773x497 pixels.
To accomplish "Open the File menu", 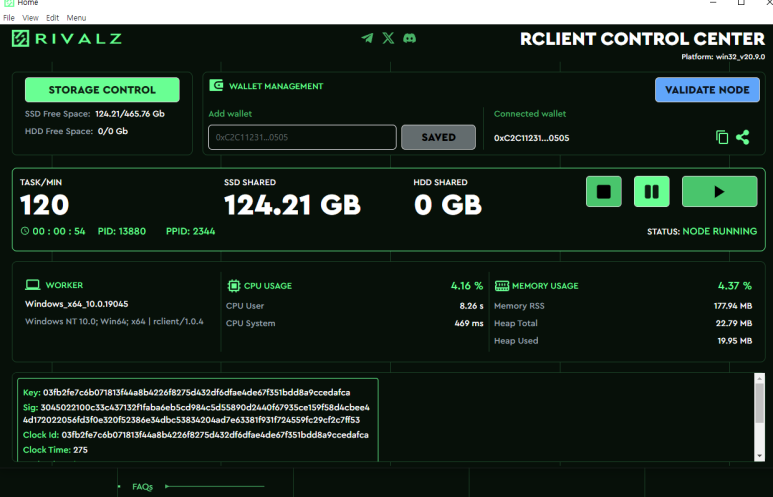I will point(9,18).
